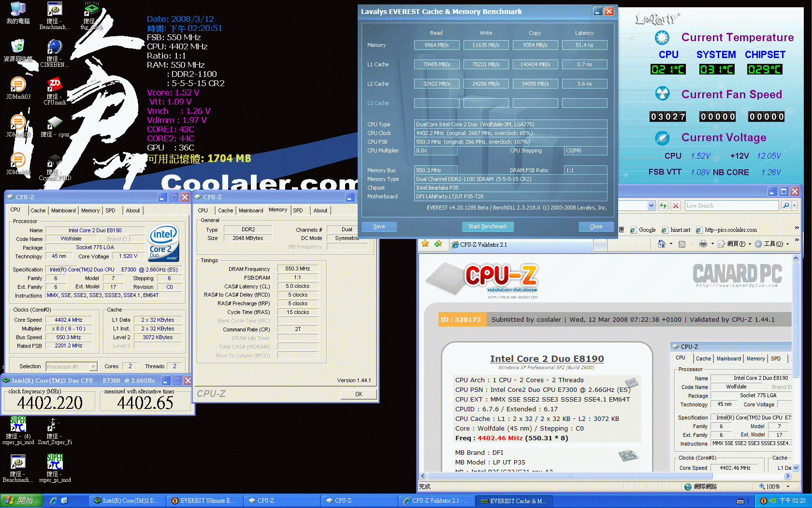Click the Favorites star icon in IE
Viewport: 812px width, 508px height.
[x=425, y=244]
